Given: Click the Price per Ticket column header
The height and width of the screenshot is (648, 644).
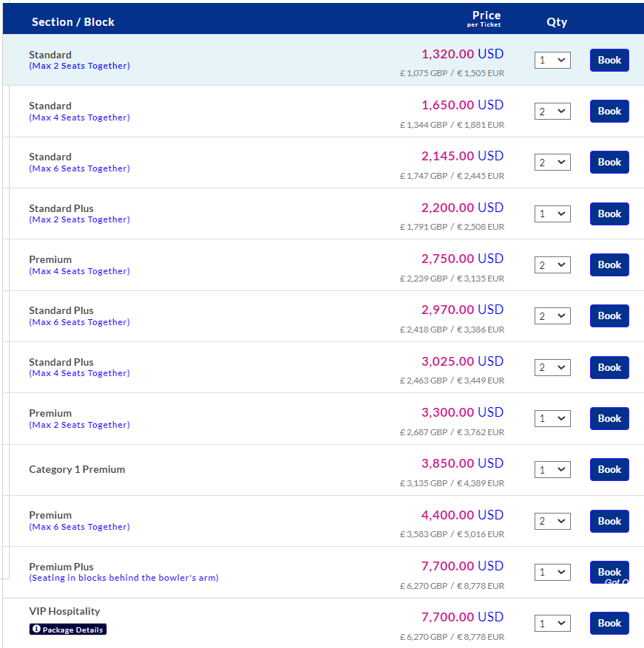Looking at the screenshot, I should (486, 18).
